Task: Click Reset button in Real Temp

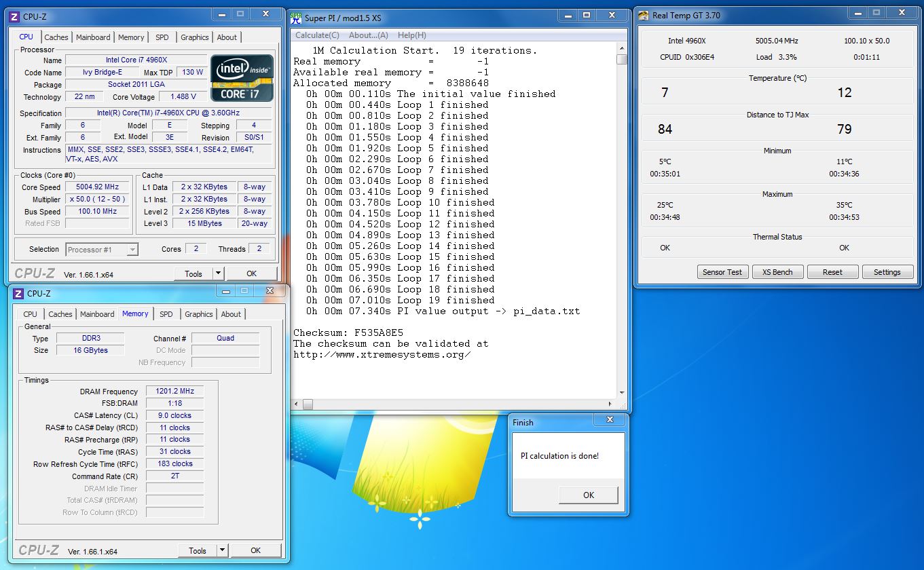Action: 832,272
